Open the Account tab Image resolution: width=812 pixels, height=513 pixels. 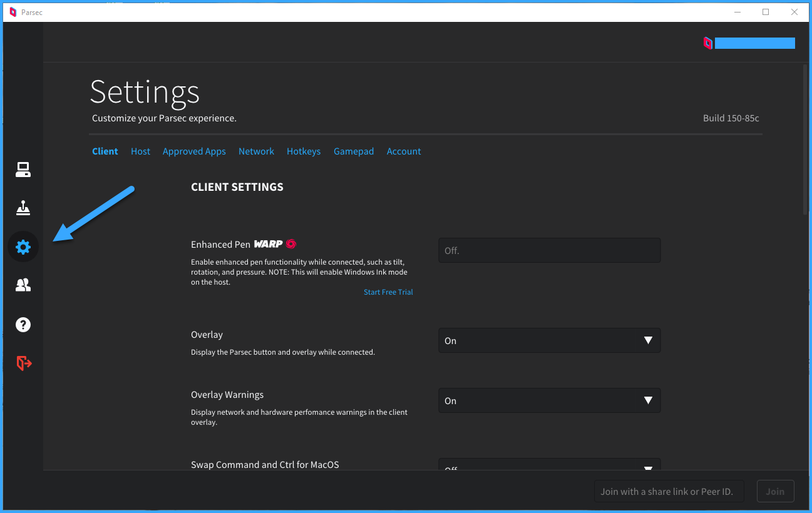(x=404, y=151)
